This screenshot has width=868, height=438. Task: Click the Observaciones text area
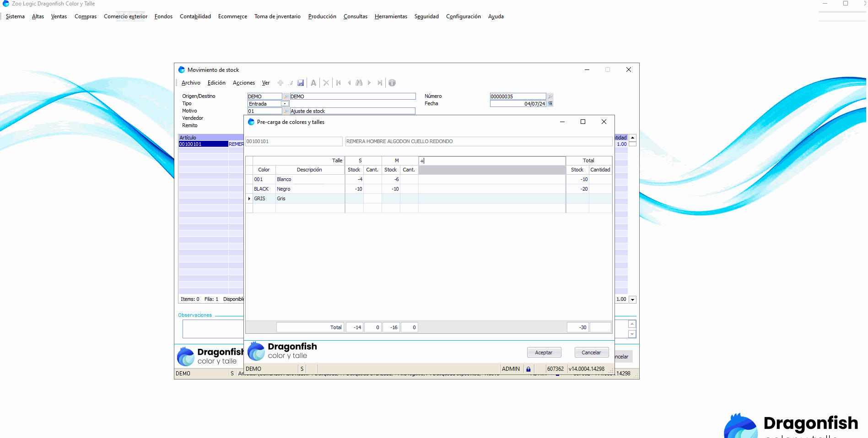[x=213, y=329]
